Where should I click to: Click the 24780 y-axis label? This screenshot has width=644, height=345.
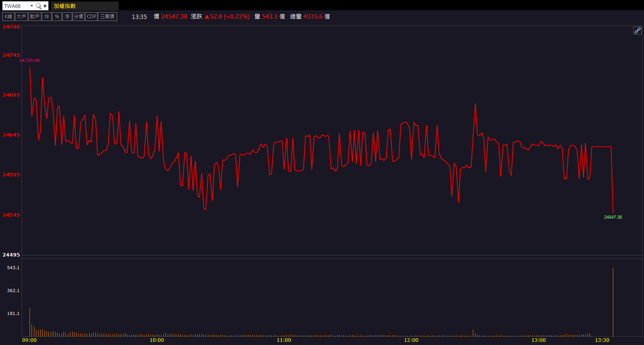(11, 27)
